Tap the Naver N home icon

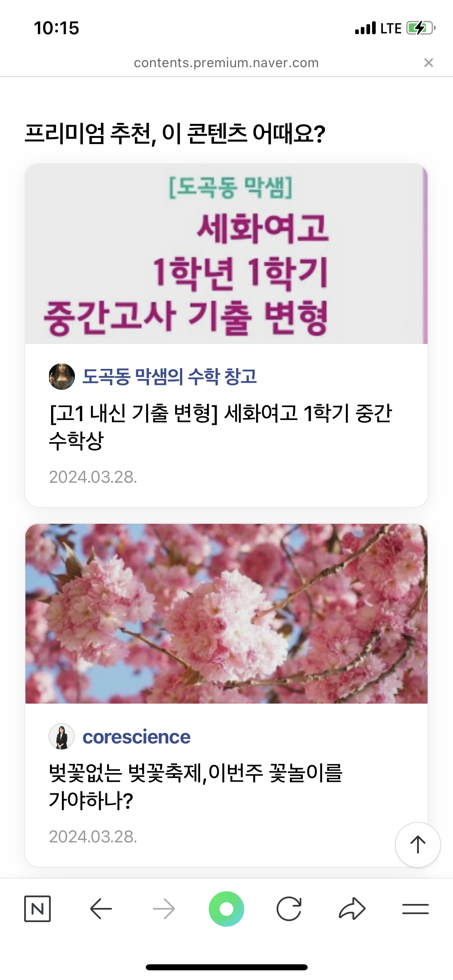[x=37, y=909]
